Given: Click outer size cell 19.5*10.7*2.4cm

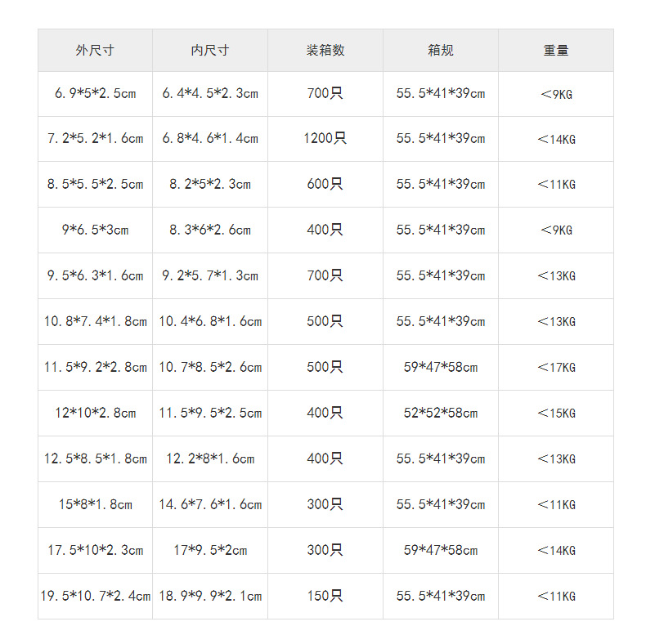Looking at the screenshot, I should pyautogui.click(x=95, y=597).
